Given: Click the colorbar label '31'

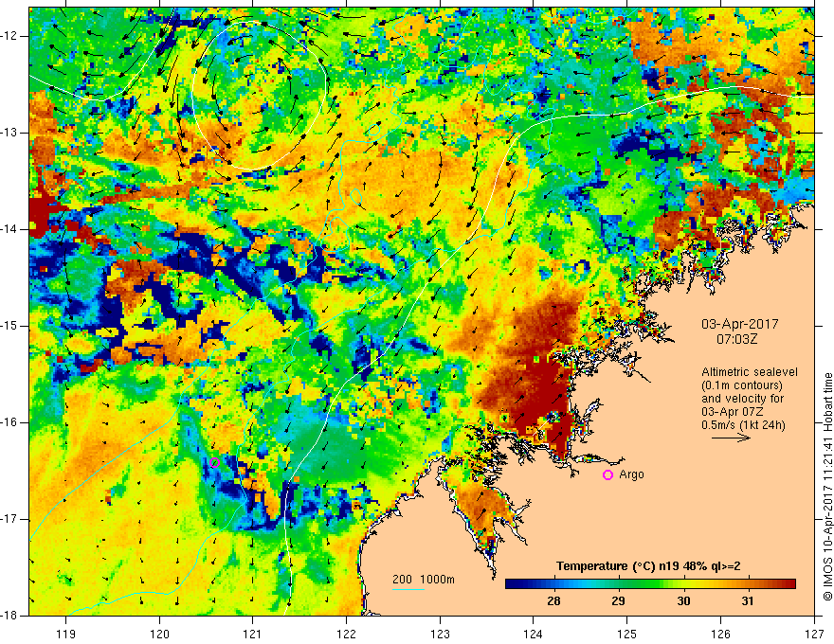Looking at the screenshot, I should (748, 601).
